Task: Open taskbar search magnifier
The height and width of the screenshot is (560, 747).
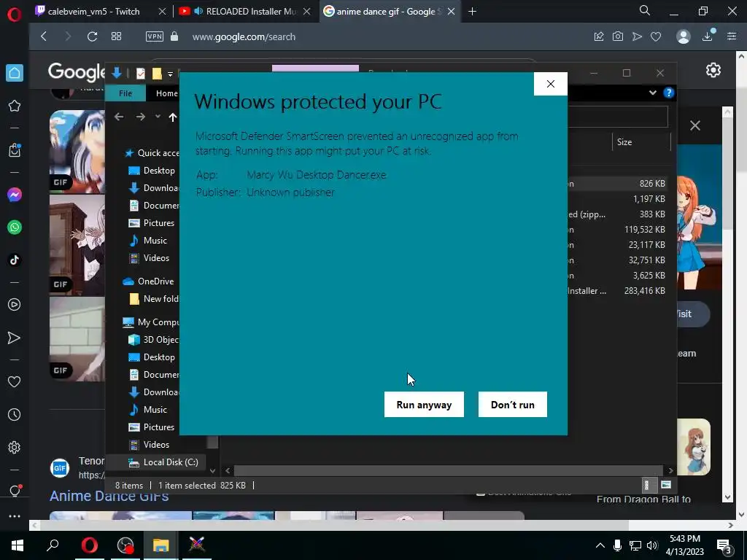Action: coord(53,545)
